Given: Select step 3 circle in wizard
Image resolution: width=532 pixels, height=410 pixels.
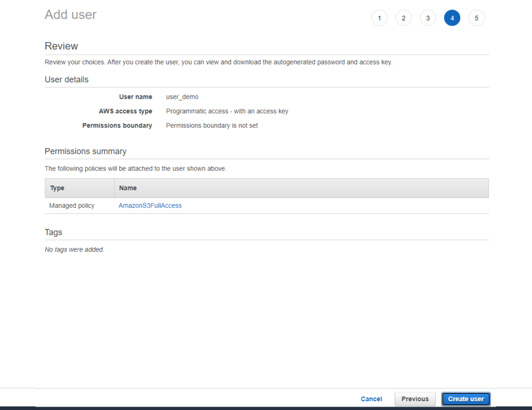Looking at the screenshot, I should 428,18.
